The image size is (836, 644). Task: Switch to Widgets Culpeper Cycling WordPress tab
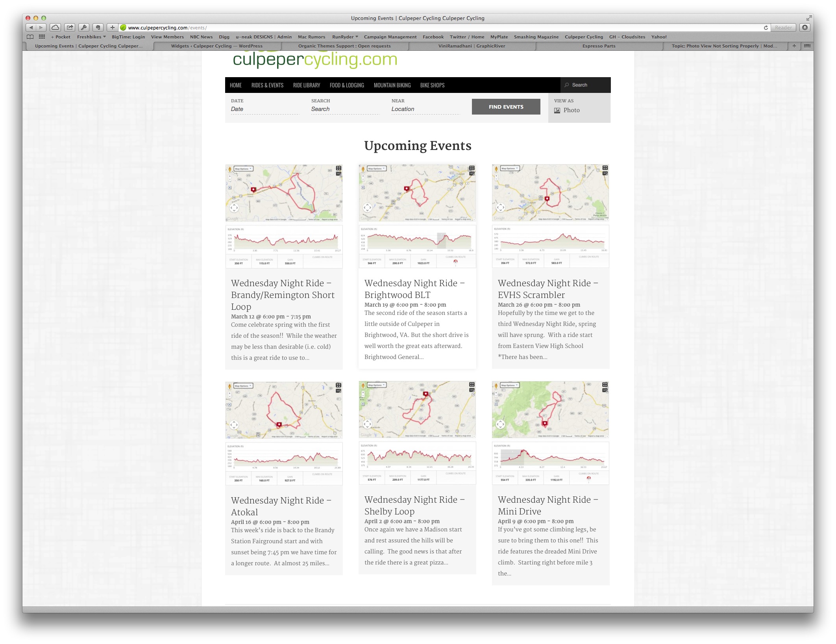pos(216,46)
